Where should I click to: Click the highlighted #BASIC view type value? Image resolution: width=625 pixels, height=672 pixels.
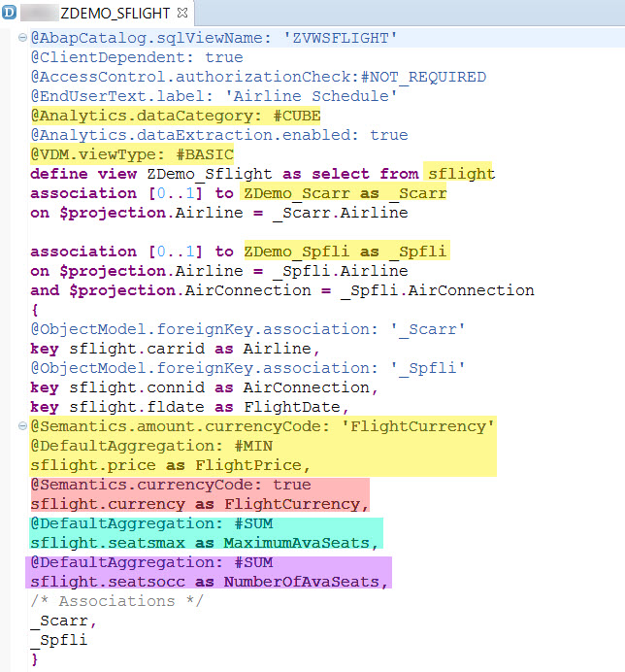click(205, 154)
